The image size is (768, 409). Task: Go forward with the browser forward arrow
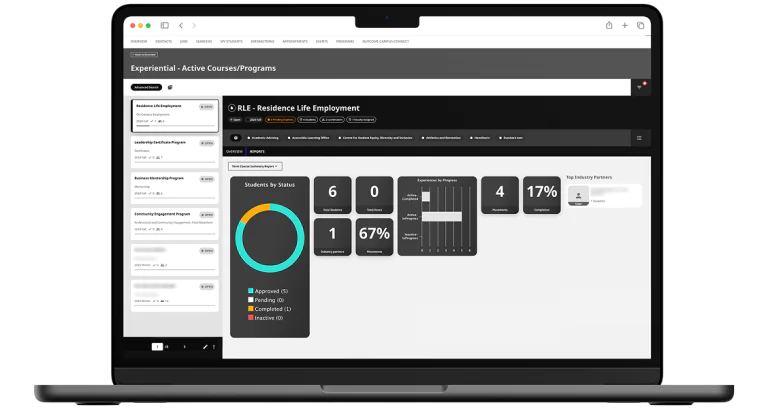coord(194,25)
